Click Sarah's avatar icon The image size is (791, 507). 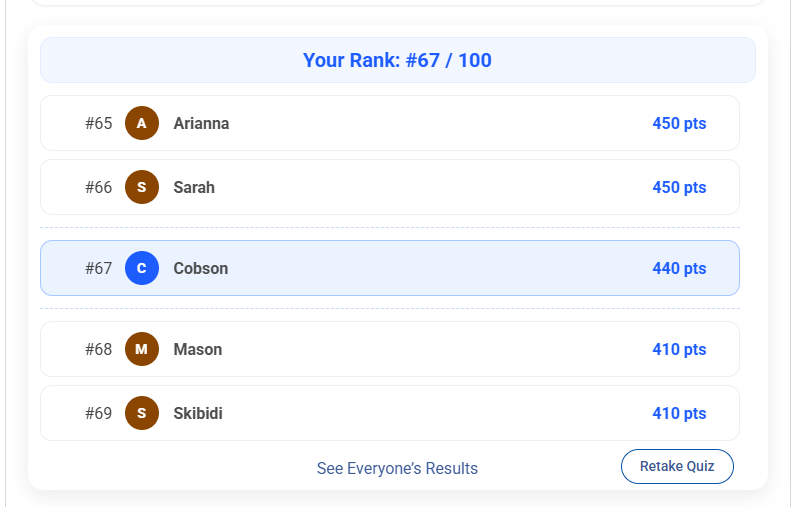point(142,187)
